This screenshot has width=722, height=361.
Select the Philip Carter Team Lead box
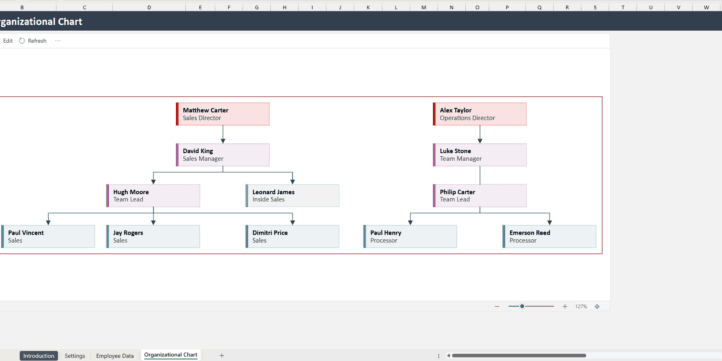[480, 196]
